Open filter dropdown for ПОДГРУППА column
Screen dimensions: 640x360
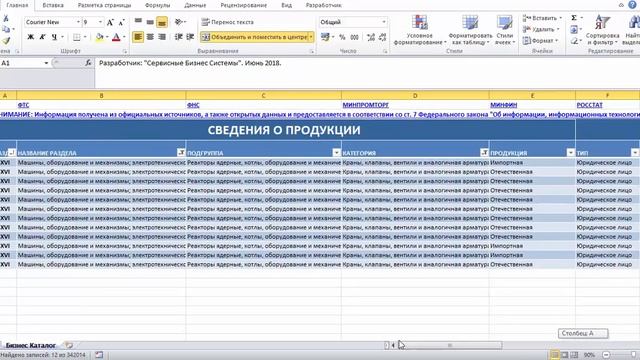(336, 153)
